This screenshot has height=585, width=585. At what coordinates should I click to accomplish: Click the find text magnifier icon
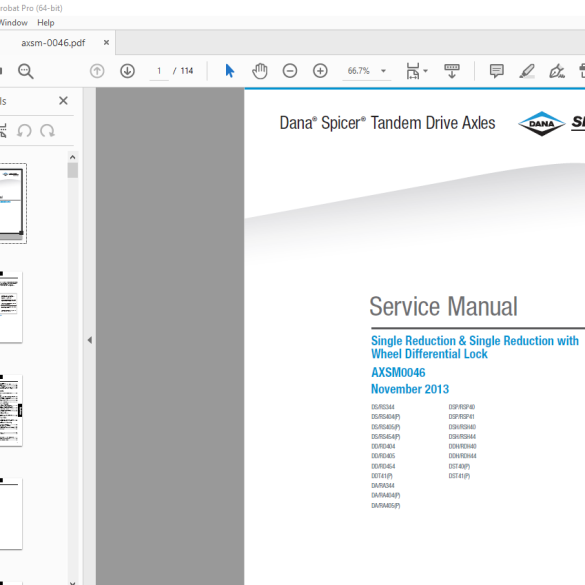[26, 71]
